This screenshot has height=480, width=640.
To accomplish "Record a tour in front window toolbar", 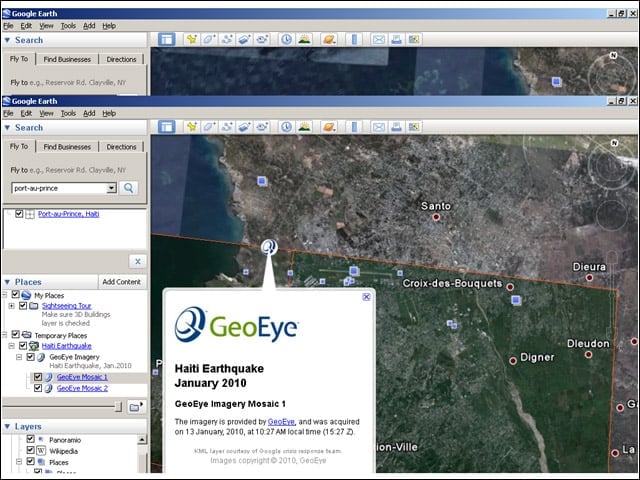I will click(262, 127).
